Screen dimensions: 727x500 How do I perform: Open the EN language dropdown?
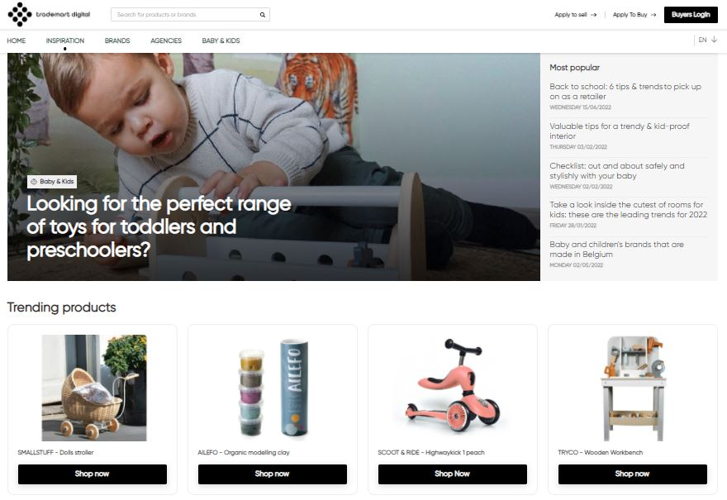(x=708, y=40)
